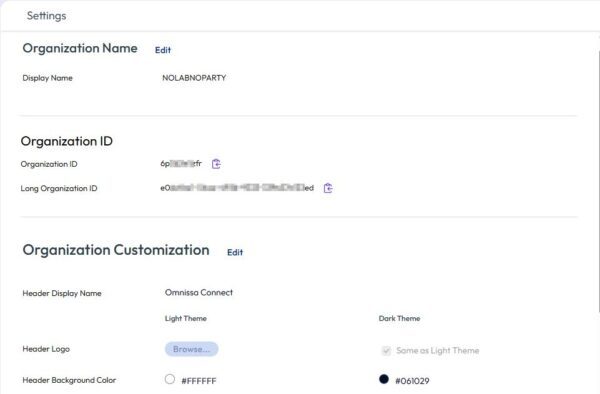Click the Light Theme column label
The image size is (600, 394).
point(186,318)
